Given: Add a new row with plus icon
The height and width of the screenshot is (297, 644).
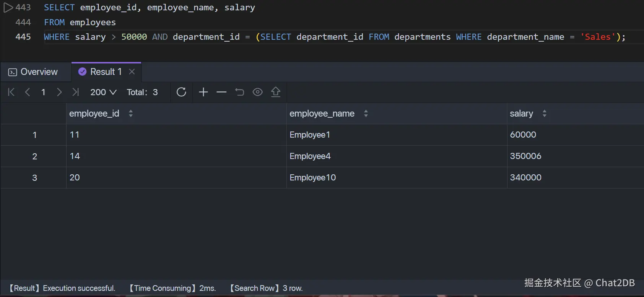Looking at the screenshot, I should point(203,92).
